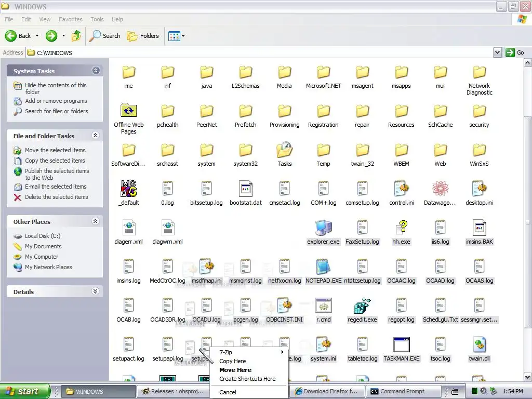Click the C:\WINDOWS address field
Screen dimensions: 532x399
point(260,52)
